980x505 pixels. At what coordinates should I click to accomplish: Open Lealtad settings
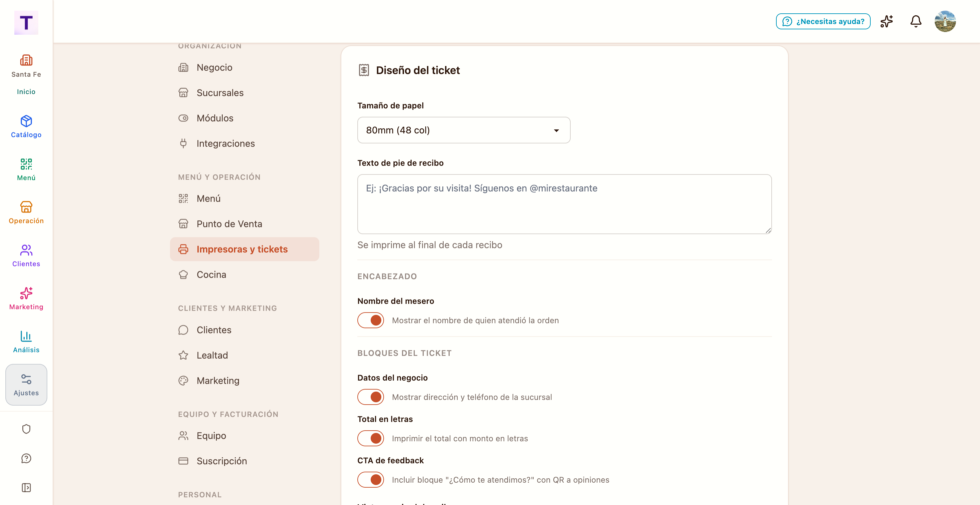point(244,355)
